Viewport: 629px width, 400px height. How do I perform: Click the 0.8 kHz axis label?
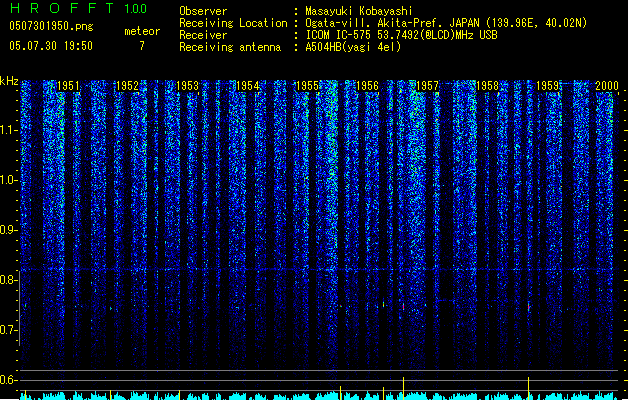pyautogui.click(x=8, y=280)
